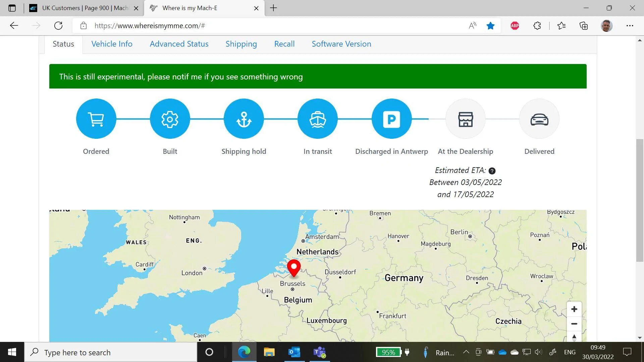Open the Windows Start menu
644x362 pixels.
point(12,352)
